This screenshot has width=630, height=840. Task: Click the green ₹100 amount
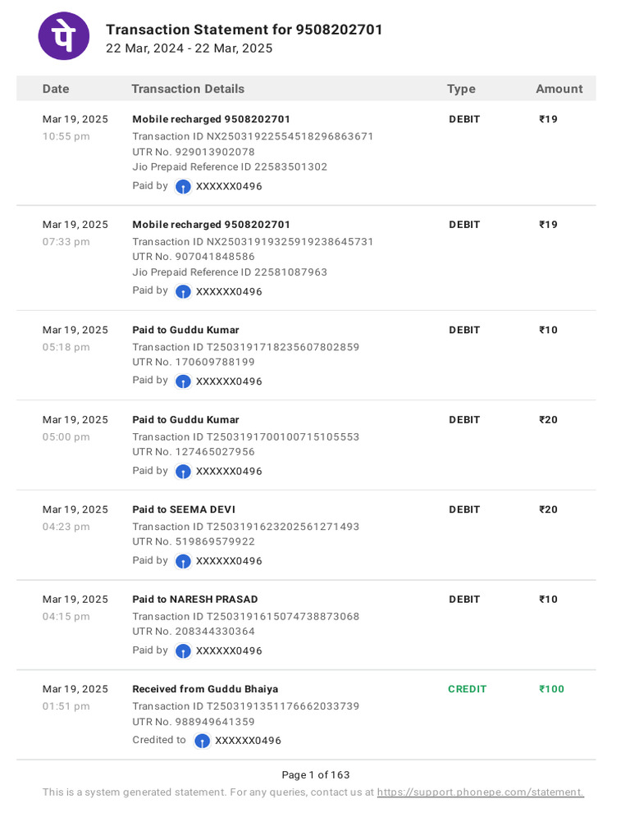tap(551, 689)
